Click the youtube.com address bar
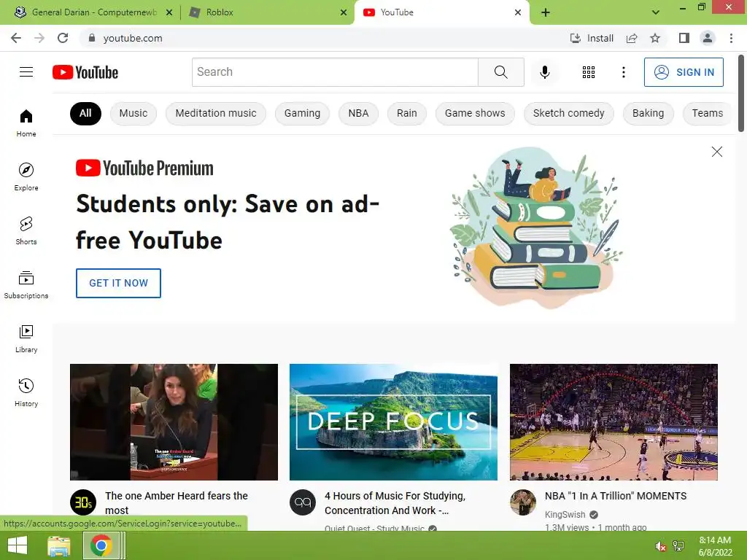Image resolution: width=747 pixels, height=560 pixels. point(324,38)
